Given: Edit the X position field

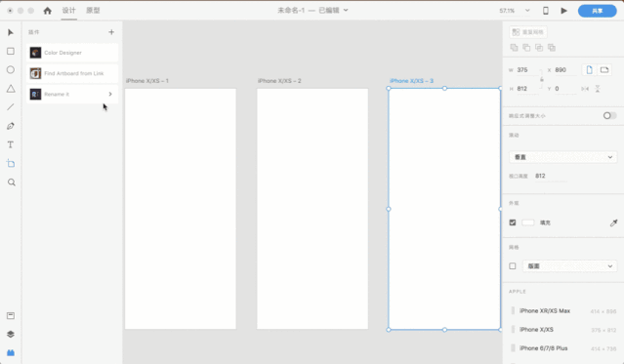Looking at the screenshot, I should (x=565, y=70).
